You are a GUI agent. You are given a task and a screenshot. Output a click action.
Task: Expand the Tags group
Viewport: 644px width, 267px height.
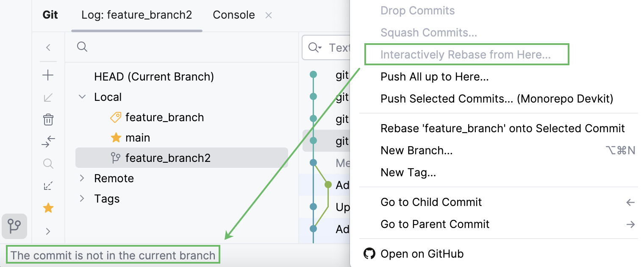click(x=82, y=198)
